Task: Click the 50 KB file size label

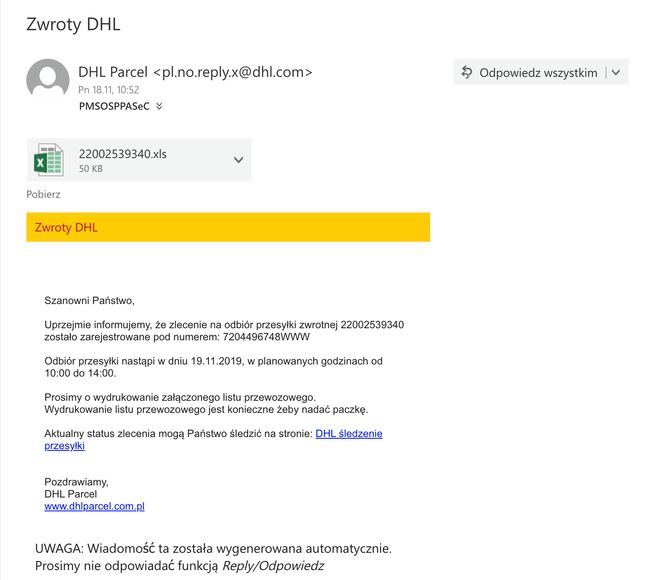Action: pos(91,168)
